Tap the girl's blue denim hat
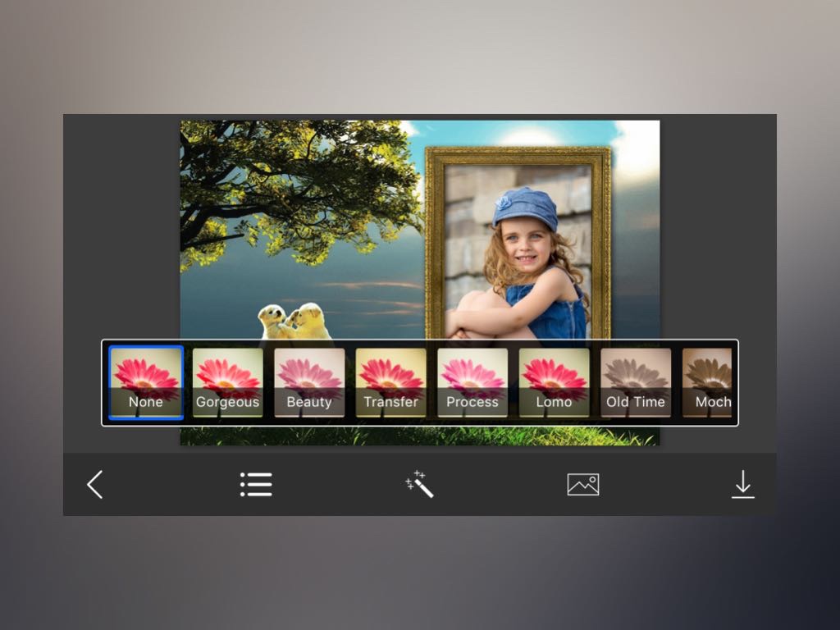The width and height of the screenshot is (840, 630). [x=524, y=207]
